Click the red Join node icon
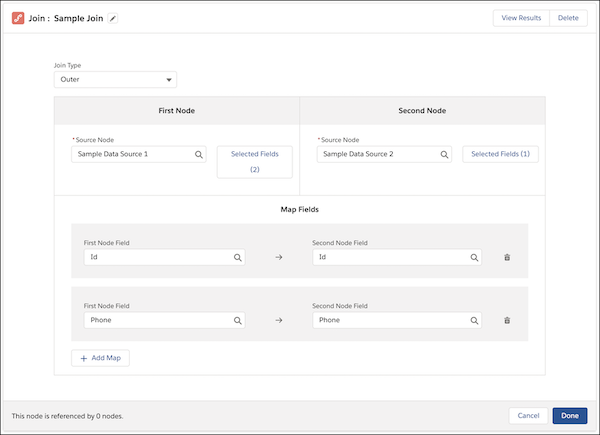 18,18
